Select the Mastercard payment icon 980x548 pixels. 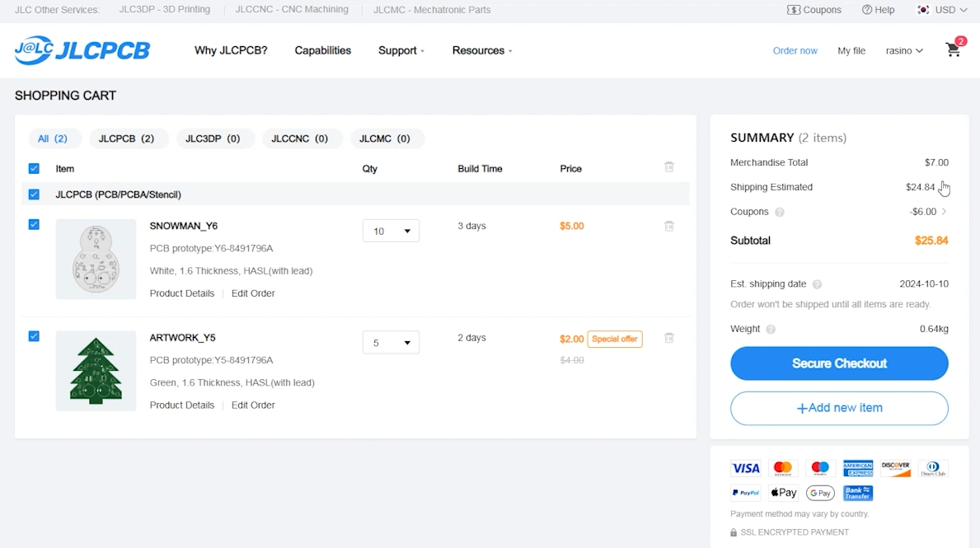pos(782,468)
